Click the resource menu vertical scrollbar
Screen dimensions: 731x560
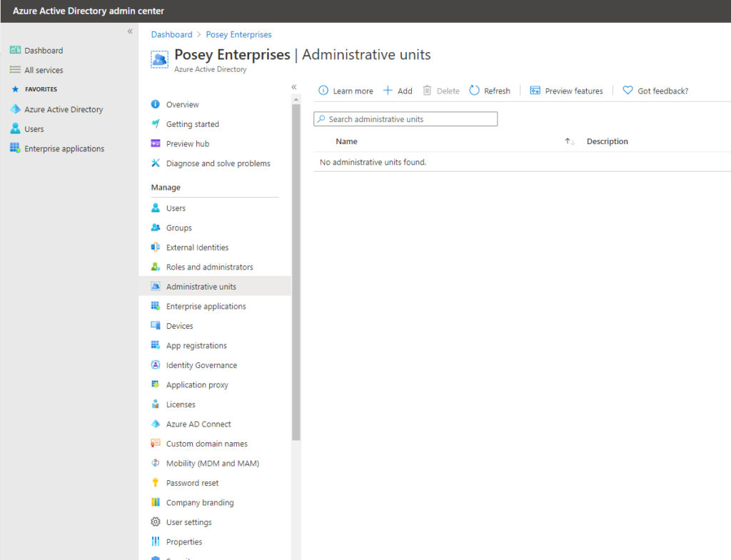pos(296,272)
